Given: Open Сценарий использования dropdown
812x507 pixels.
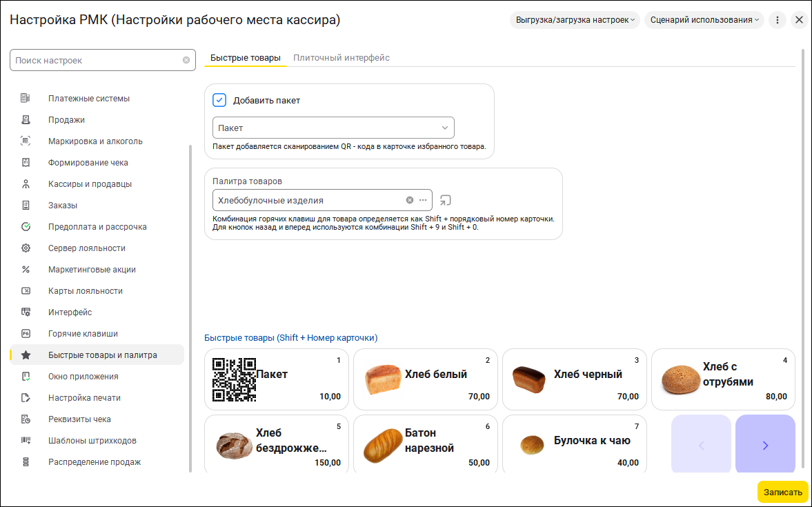Looking at the screenshot, I should [704, 20].
